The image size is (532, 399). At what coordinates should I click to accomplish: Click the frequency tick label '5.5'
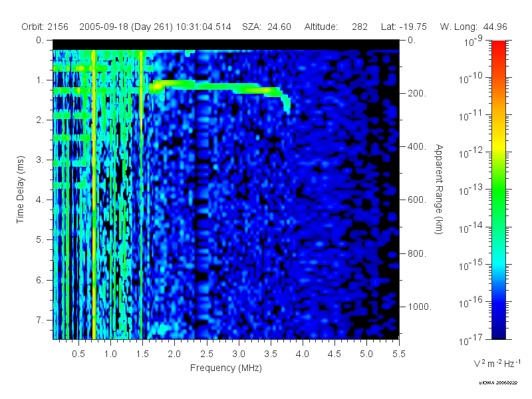coord(398,354)
